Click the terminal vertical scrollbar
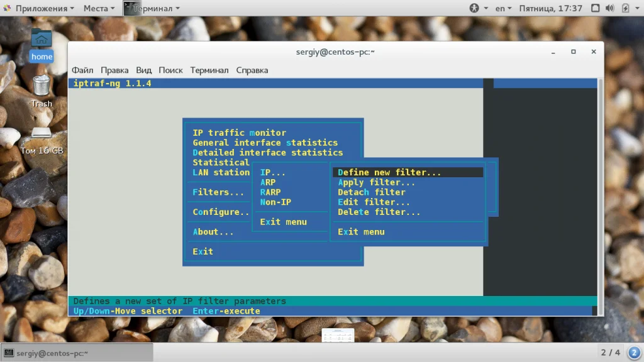This screenshot has width=644, height=362. point(601,197)
